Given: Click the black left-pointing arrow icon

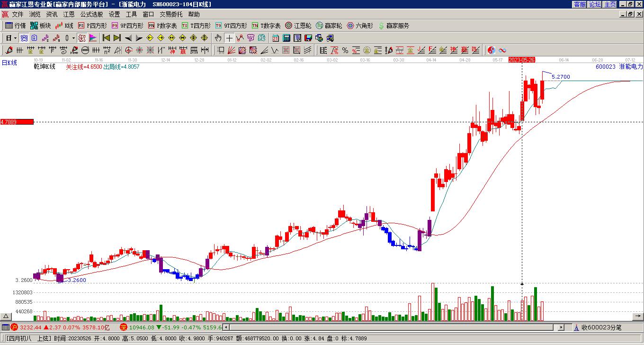Looking at the screenshot, I should tap(128, 38).
